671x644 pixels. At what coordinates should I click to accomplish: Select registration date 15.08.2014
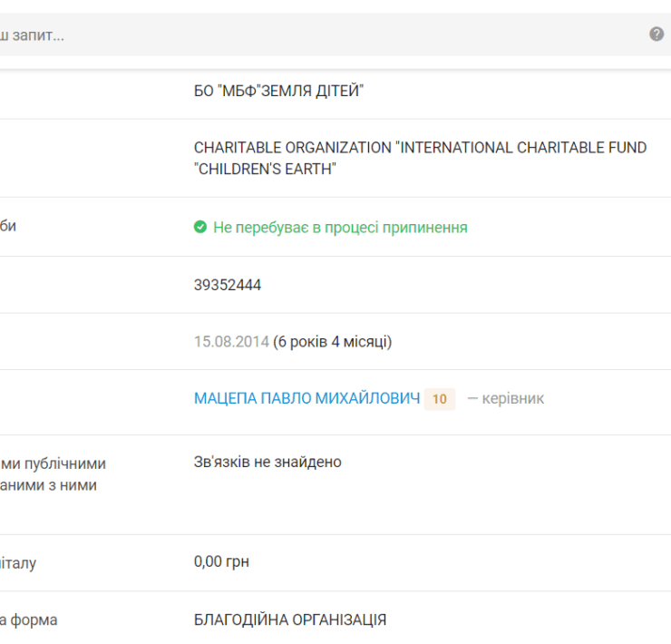pyautogui.click(x=231, y=342)
